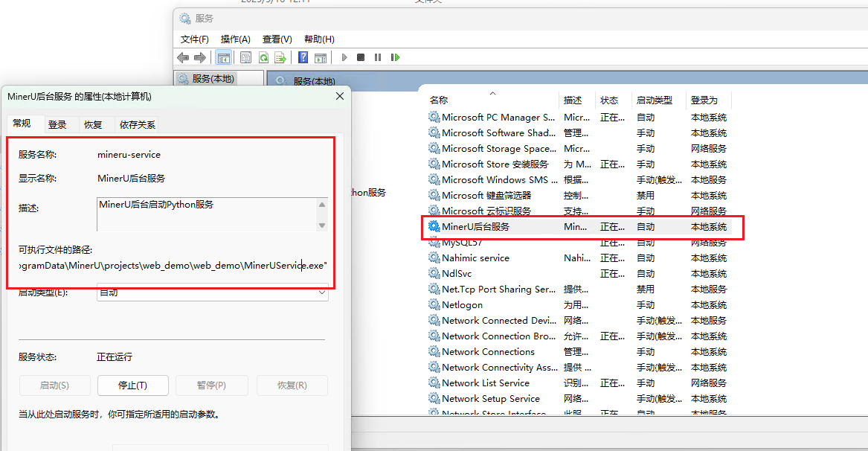Image resolution: width=868 pixels, height=451 pixels.
Task: Click the gear icon beside MinerU后台服务 row
Action: [x=434, y=226]
